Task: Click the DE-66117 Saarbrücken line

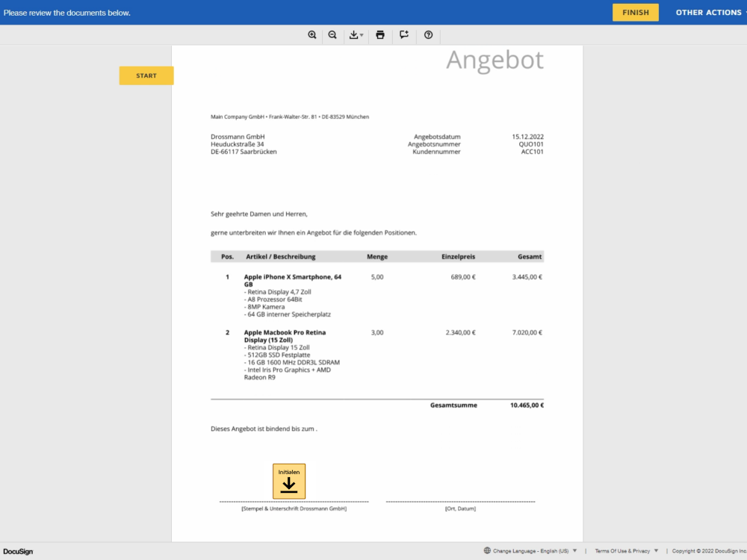Action: (244, 152)
